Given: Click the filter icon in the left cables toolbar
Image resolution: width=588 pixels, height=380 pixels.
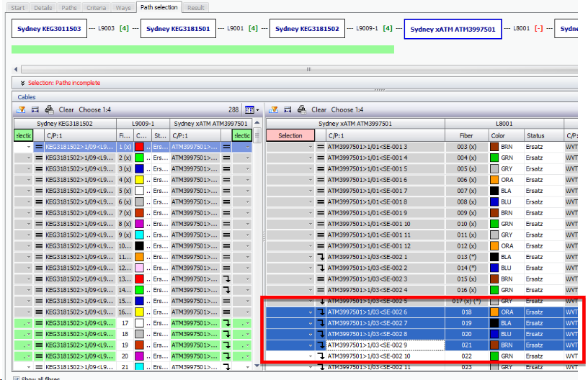Looking at the screenshot, I should point(21,109).
